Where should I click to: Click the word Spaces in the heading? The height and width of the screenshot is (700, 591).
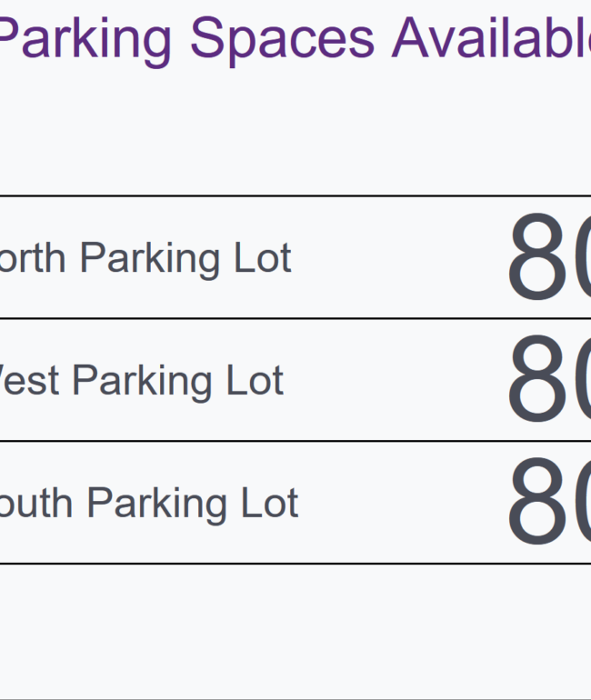pos(282,40)
